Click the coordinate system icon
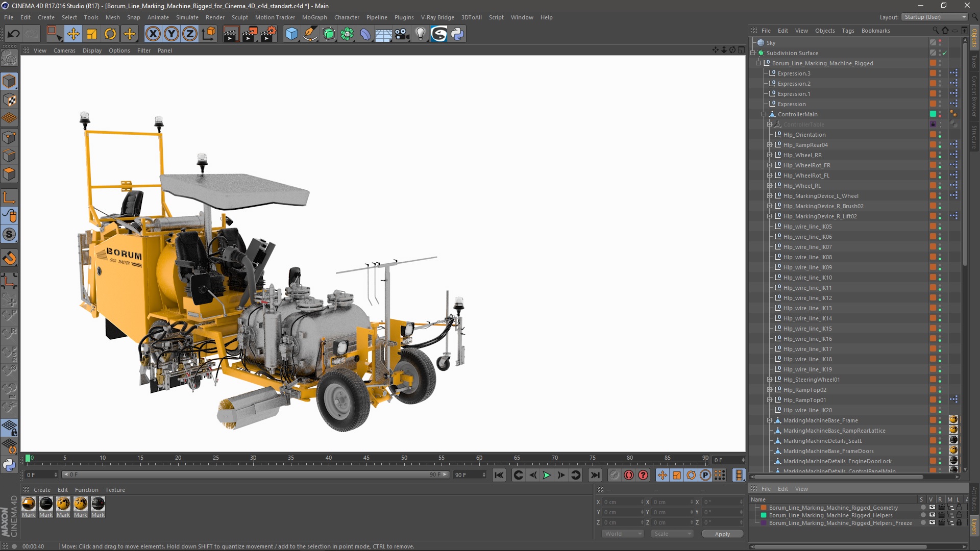Screen dimensions: 980x551 [209, 34]
